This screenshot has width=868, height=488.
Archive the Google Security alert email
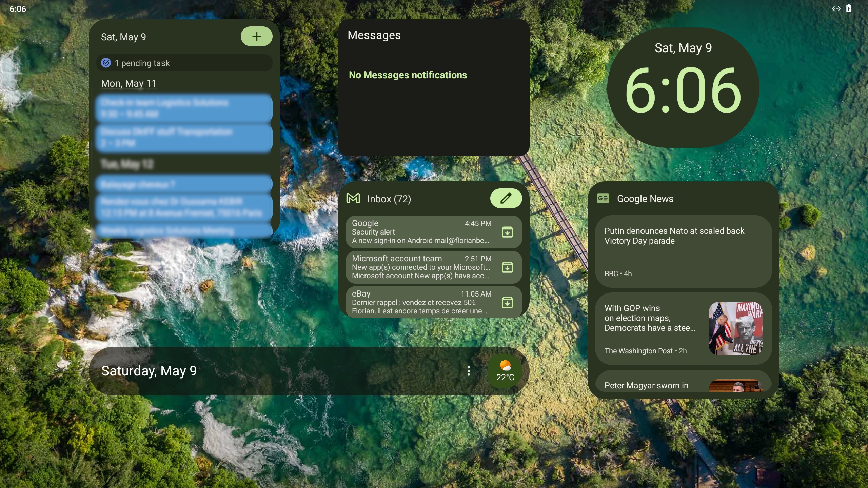coord(507,232)
